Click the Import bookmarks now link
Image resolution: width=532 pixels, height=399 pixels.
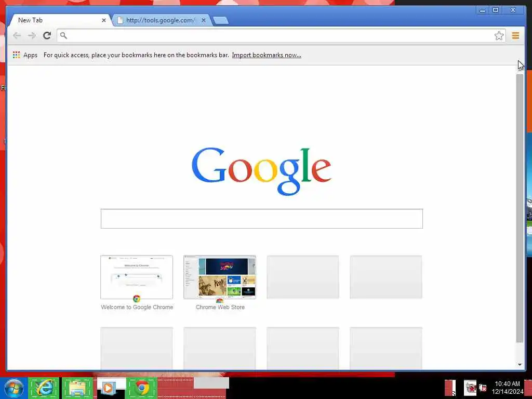pyautogui.click(x=267, y=55)
